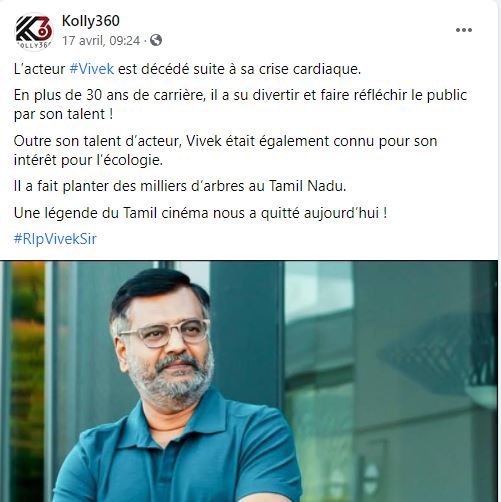Open the post timestamp 17 avril, 09:24

[101, 41]
